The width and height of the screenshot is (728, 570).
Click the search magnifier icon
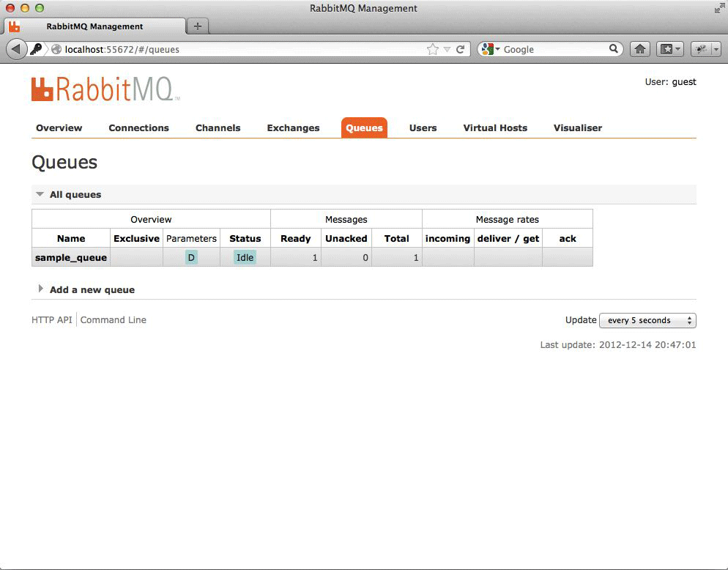[x=613, y=49]
